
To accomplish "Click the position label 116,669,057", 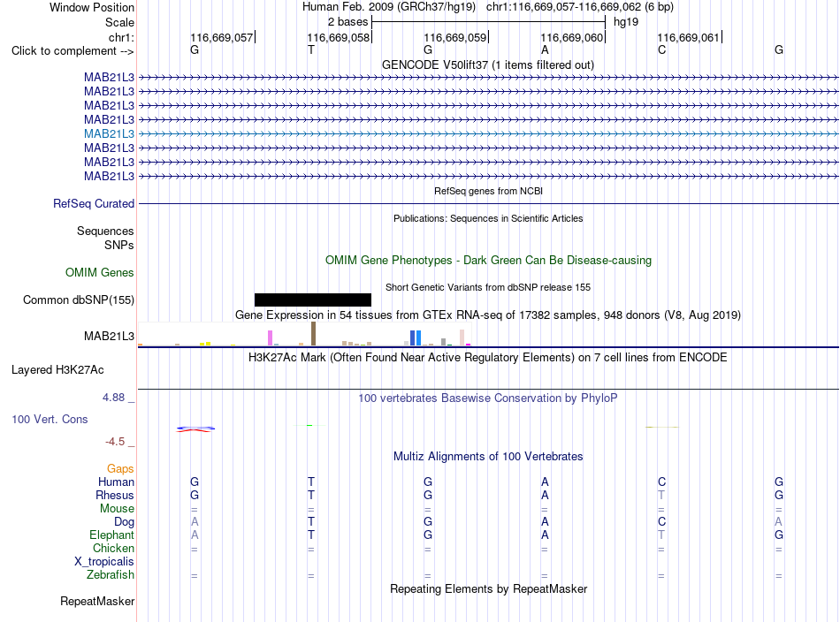I will (222, 37).
